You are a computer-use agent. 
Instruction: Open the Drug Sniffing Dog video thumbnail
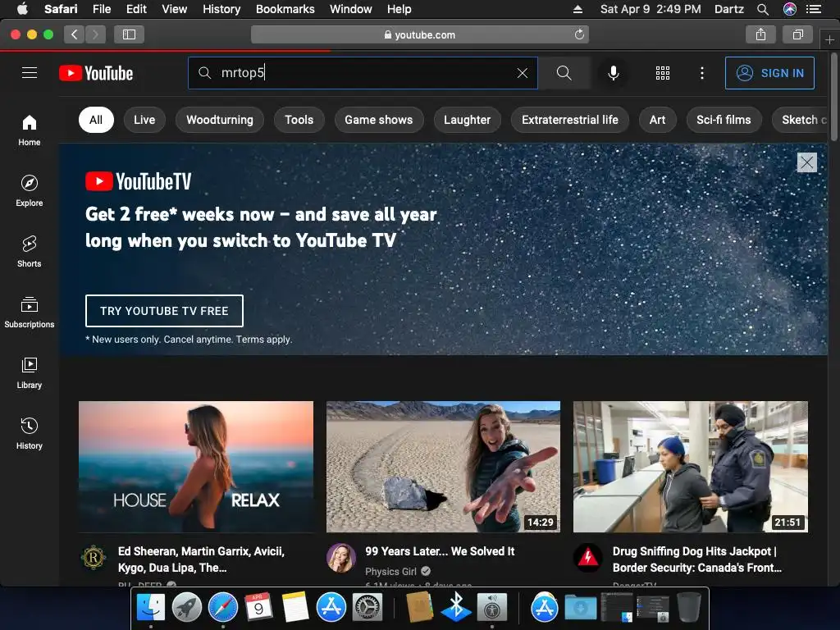[x=691, y=467]
